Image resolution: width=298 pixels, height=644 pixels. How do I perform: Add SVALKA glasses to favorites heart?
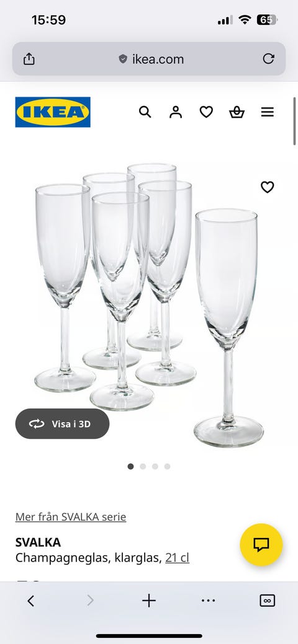click(x=268, y=187)
